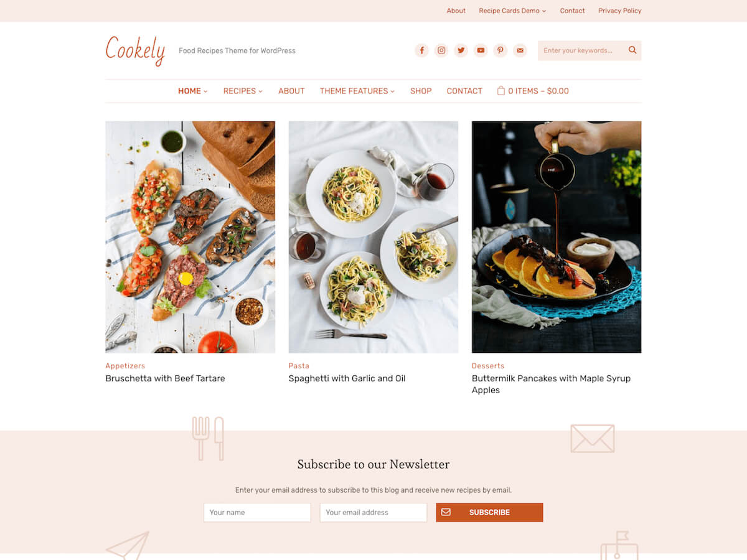Screen dimensions: 747x560
Task: Click the Appetizers category link
Action: point(125,366)
